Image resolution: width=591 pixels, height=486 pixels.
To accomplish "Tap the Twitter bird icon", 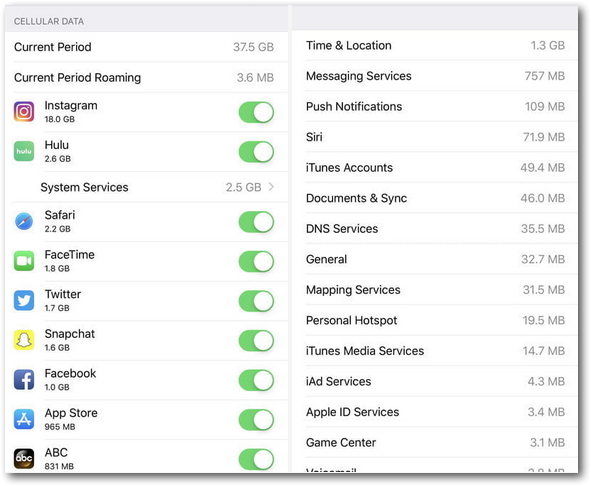I will point(24,300).
